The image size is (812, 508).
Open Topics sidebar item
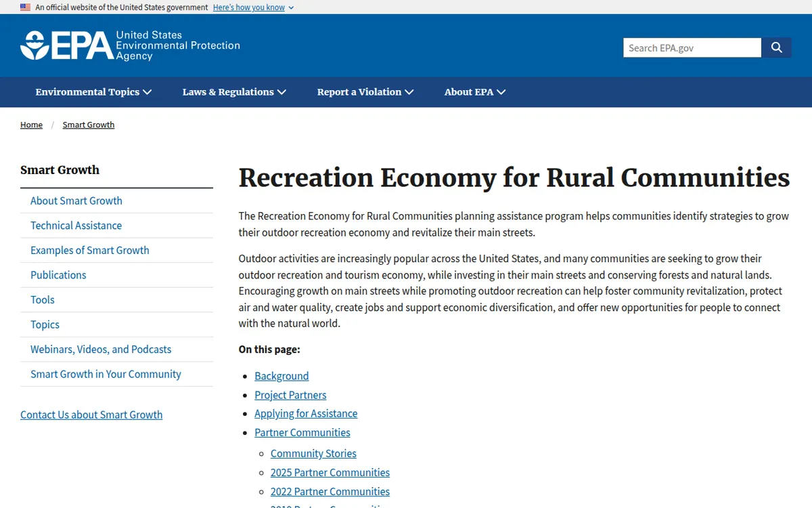116,324
